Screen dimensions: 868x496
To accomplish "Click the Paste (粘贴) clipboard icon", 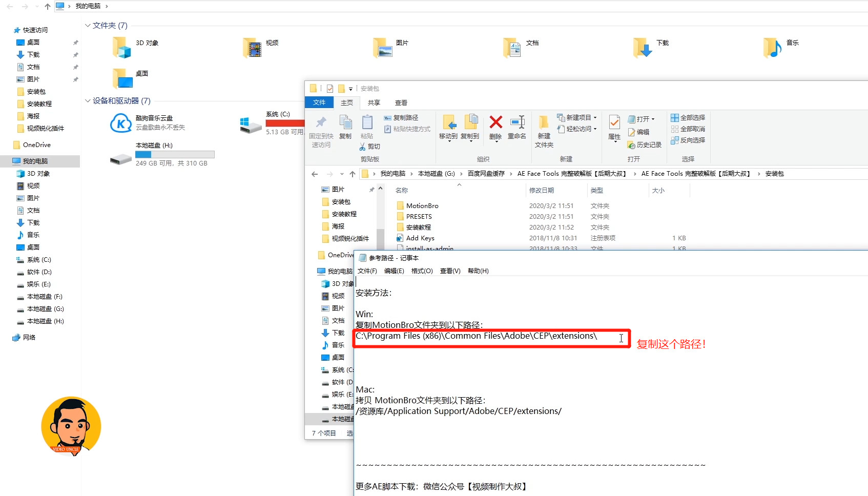I will 367,123.
